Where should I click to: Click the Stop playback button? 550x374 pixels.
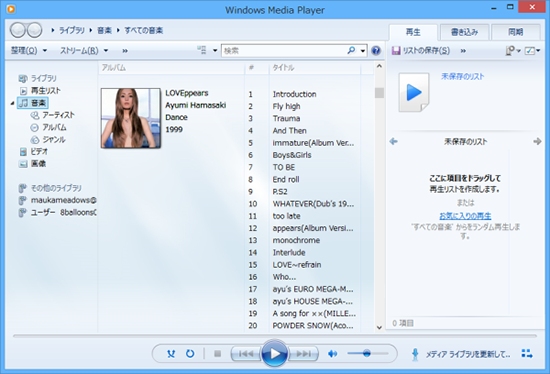(217, 354)
